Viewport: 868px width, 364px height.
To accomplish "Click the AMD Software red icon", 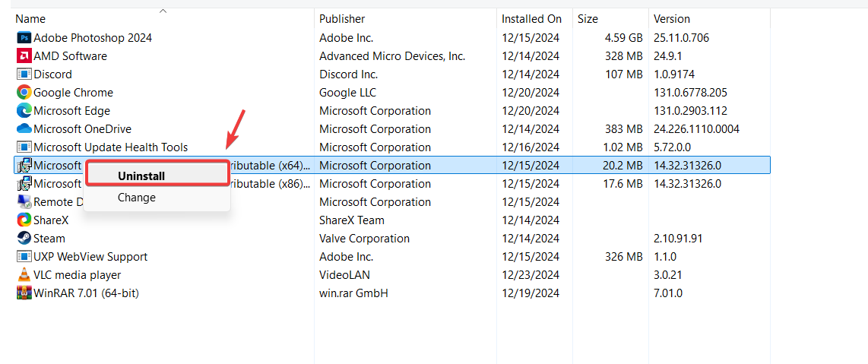I will pos(24,56).
